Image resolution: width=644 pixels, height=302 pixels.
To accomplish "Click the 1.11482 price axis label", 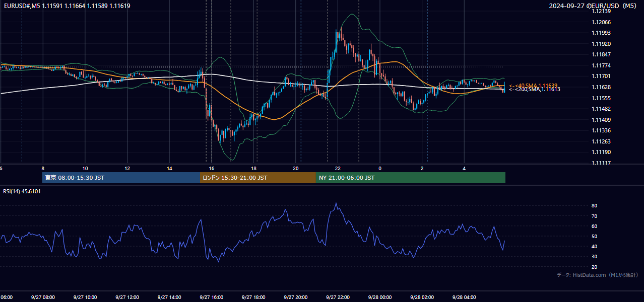I will (x=601, y=109).
